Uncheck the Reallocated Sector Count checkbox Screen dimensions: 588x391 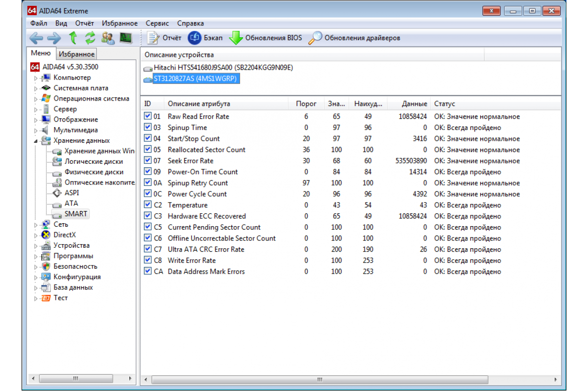(147, 150)
